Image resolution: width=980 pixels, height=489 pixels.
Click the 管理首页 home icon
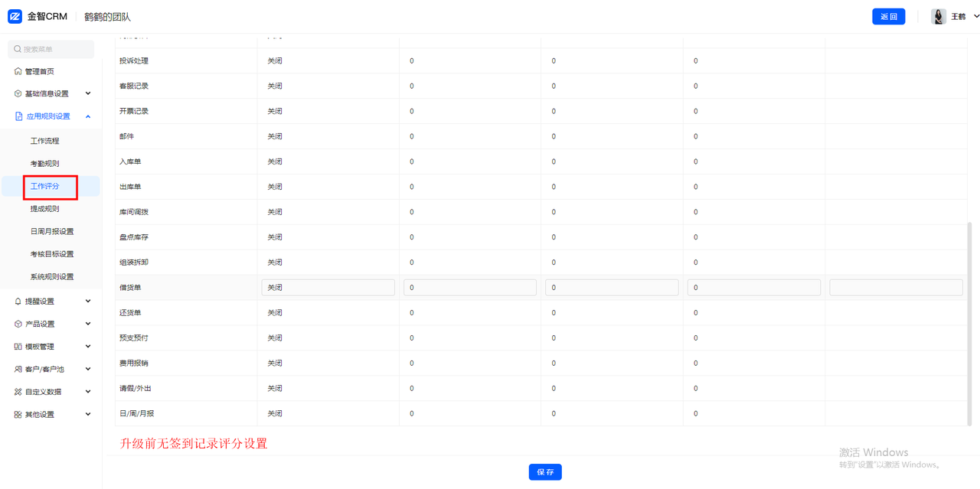18,71
